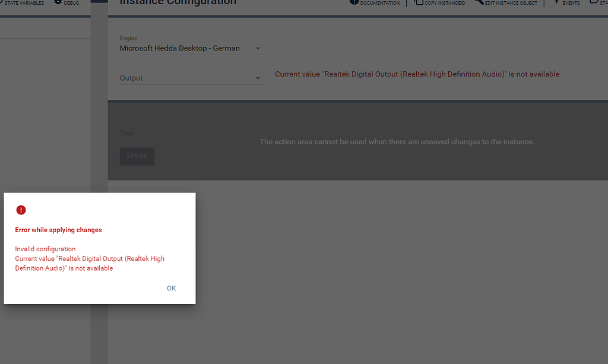
Task: Expand the Output device dropdown
Action: tap(184, 78)
